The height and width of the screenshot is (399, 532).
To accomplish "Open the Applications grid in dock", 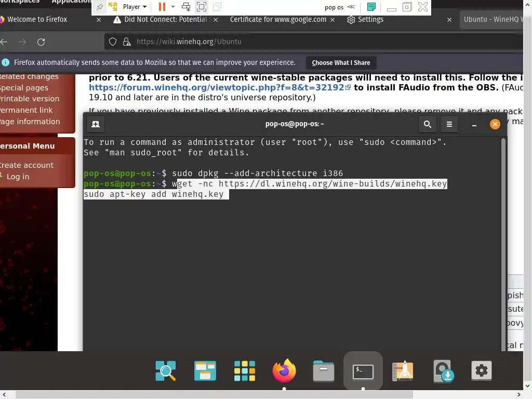I will point(245,371).
